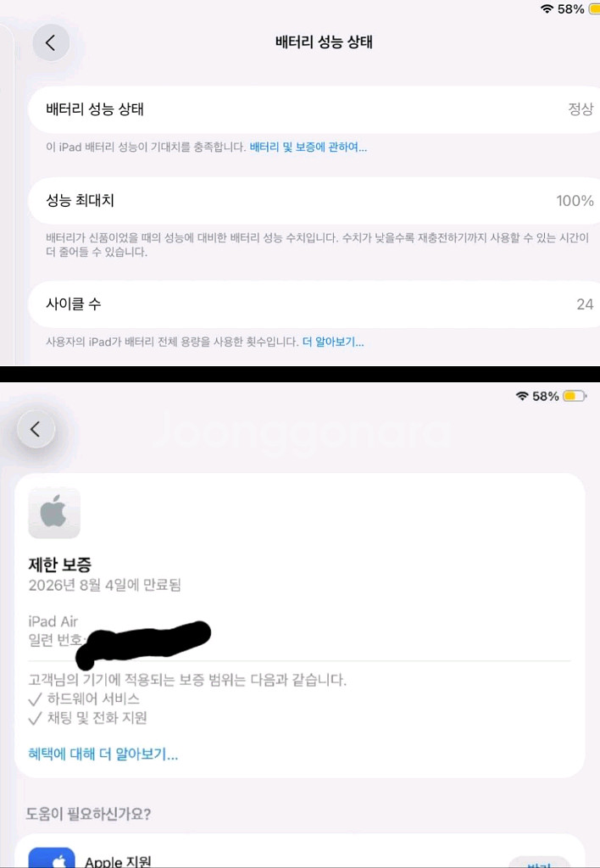Tap Apple logo icon in warranty card
Viewport: 600px width, 868px height.
54,513
